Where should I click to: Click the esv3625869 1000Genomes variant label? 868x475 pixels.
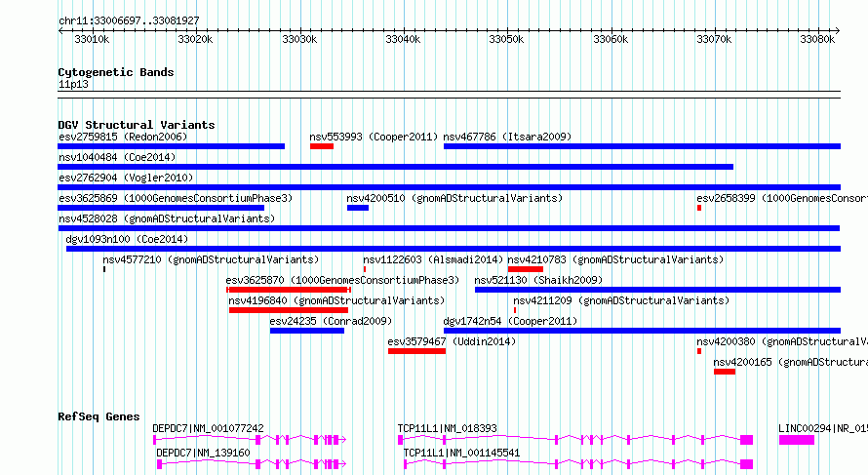click(176, 198)
